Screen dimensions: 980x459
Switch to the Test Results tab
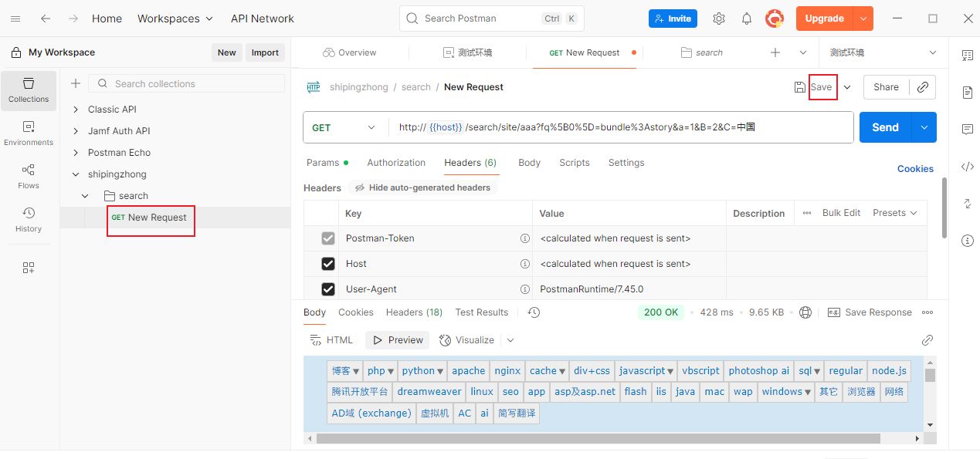click(x=481, y=312)
